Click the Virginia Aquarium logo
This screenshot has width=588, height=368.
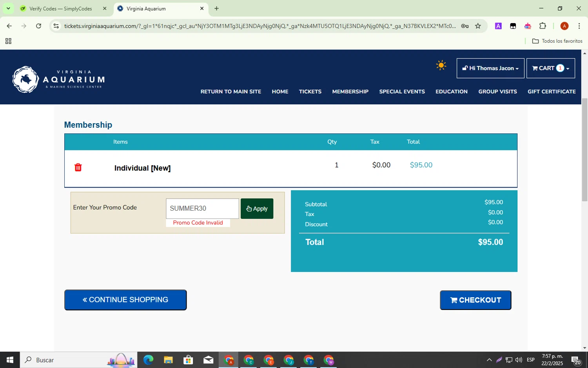click(x=58, y=79)
